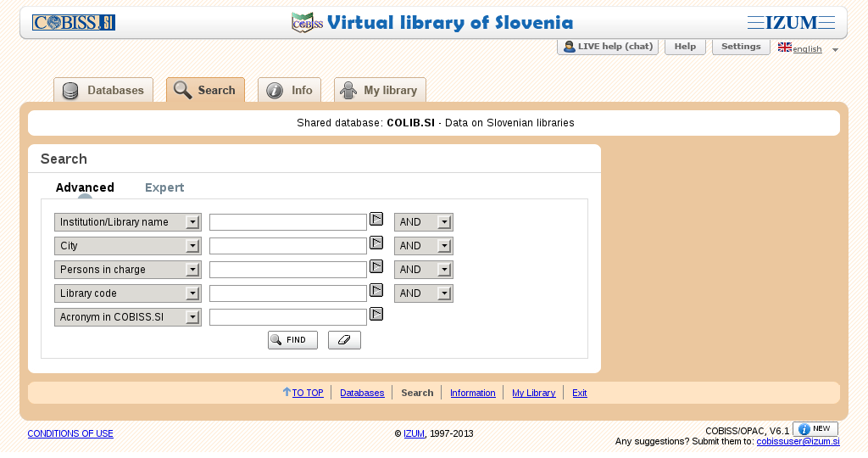Open index list icon beside Institution/Library name field
Image resolution: width=868 pixels, height=458 pixels.
pyautogui.click(x=376, y=219)
